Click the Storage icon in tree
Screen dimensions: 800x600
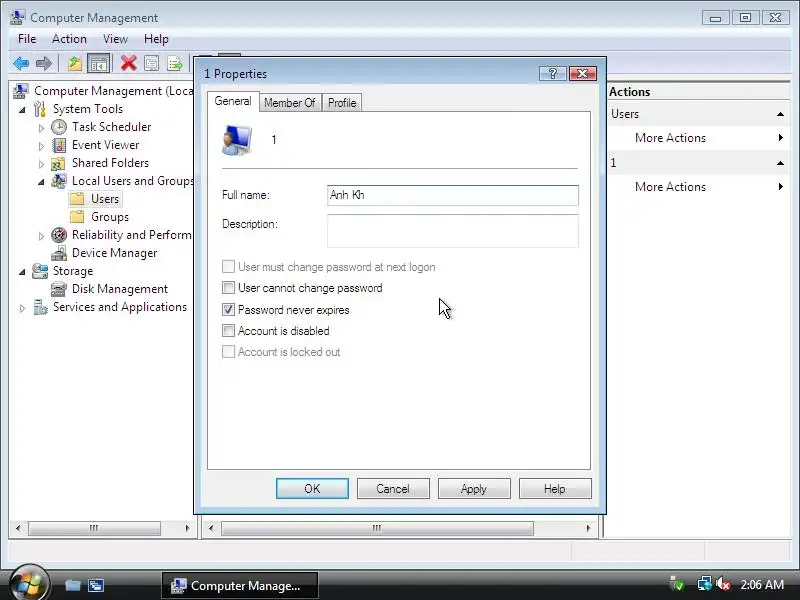click(x=40, y=271)
